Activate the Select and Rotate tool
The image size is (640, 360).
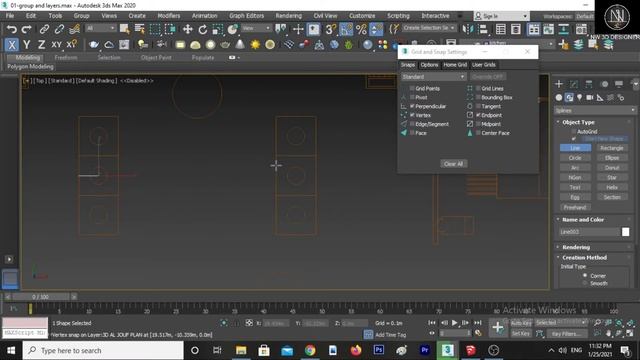tap(202, 29)
